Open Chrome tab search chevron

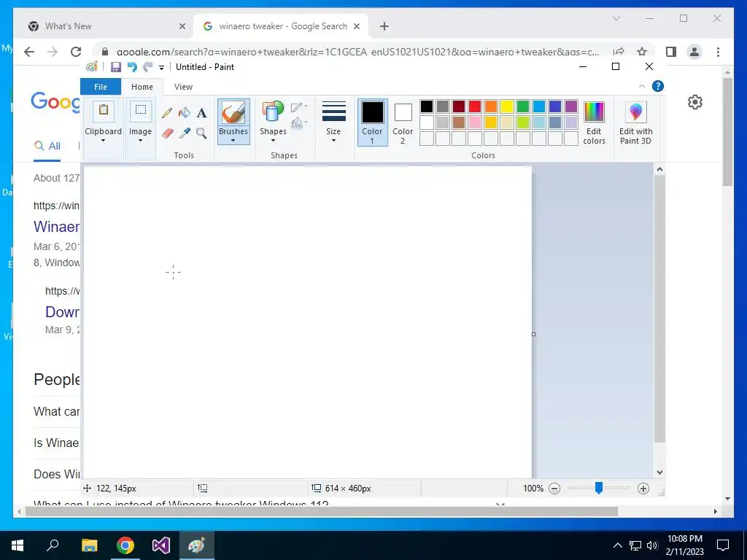(x=616, y=18)
